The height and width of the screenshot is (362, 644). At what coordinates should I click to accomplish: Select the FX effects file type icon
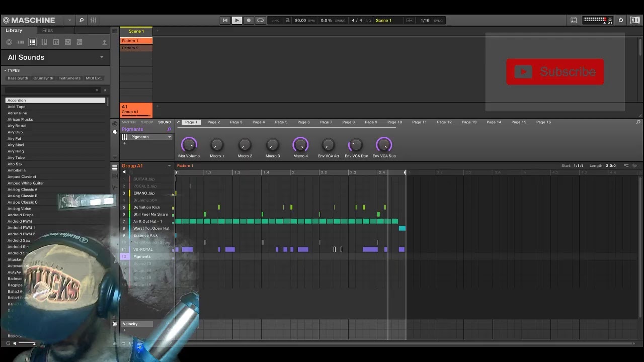point(56,42)
